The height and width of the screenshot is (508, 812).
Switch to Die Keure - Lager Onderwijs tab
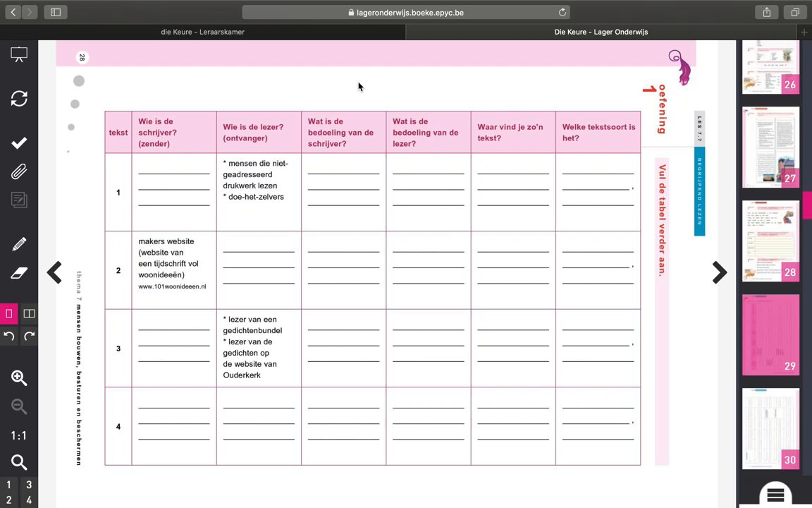[x=601, y=32]
